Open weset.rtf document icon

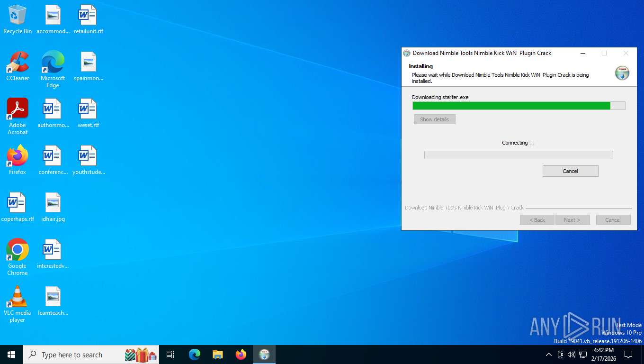click(88, 114)
